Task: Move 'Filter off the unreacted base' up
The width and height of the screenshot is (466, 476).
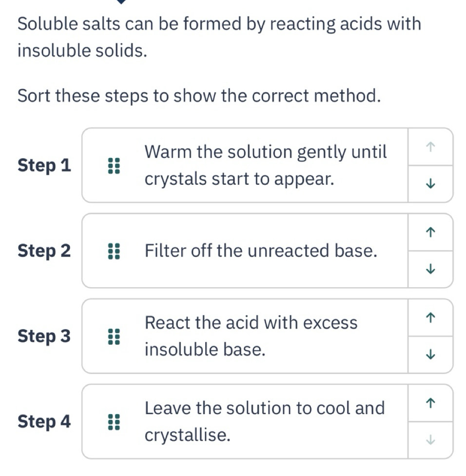Action: pos(430,233)
